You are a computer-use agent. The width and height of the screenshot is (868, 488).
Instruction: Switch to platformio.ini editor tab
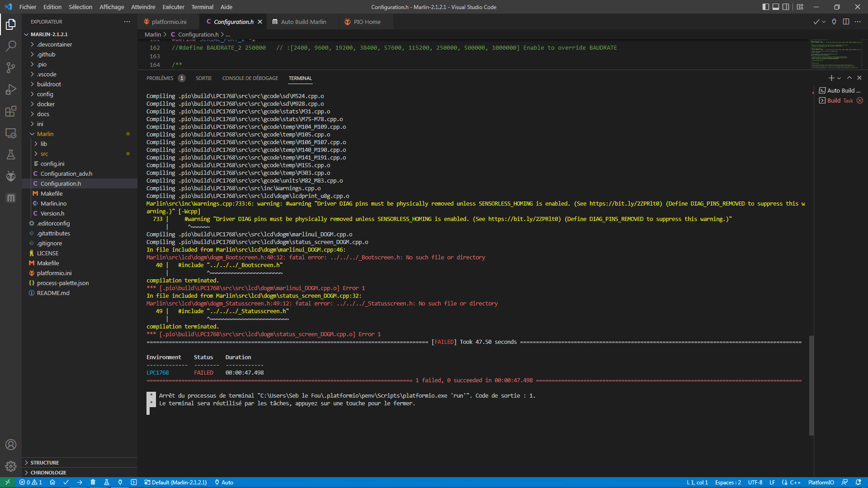168,22
